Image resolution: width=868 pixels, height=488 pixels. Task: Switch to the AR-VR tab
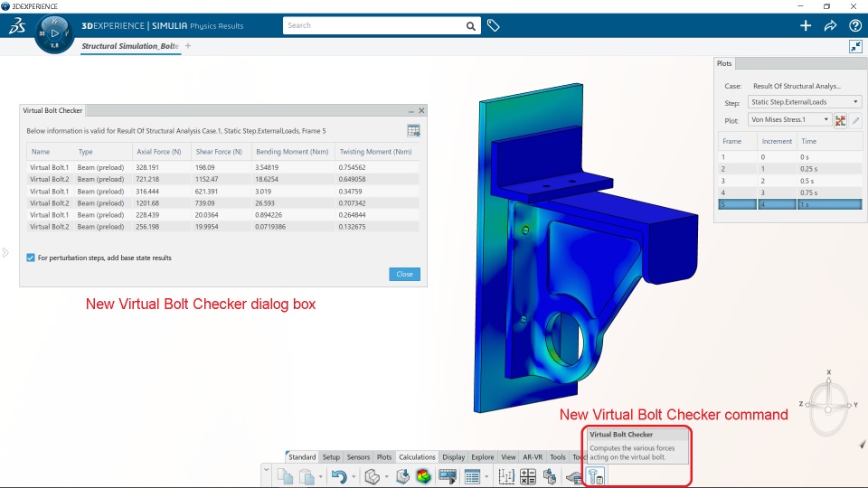[x=533, y=457]
